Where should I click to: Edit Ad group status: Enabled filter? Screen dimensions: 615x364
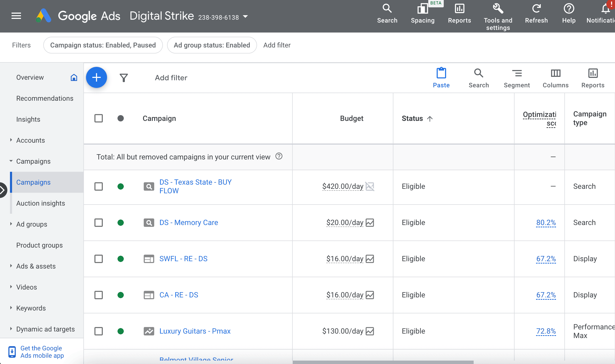(212, 45)
